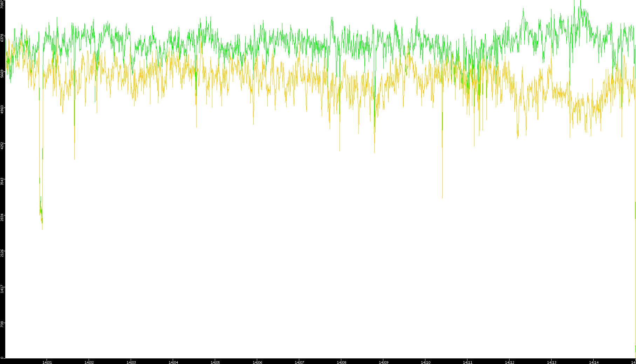Click the 14:01 time axis label
The height and width of the screenshot is (364, 636).
pos(47,362)
